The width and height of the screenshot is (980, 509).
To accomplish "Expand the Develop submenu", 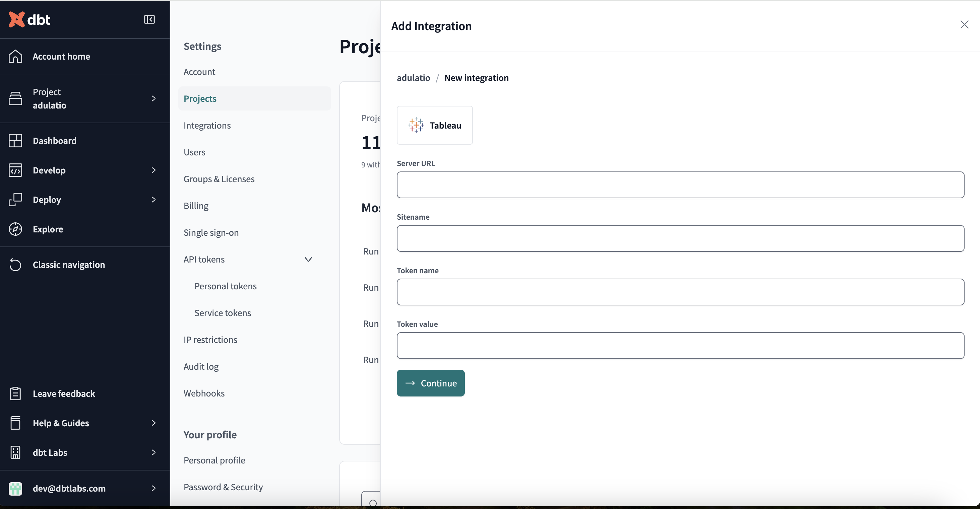I will point(153,170).
